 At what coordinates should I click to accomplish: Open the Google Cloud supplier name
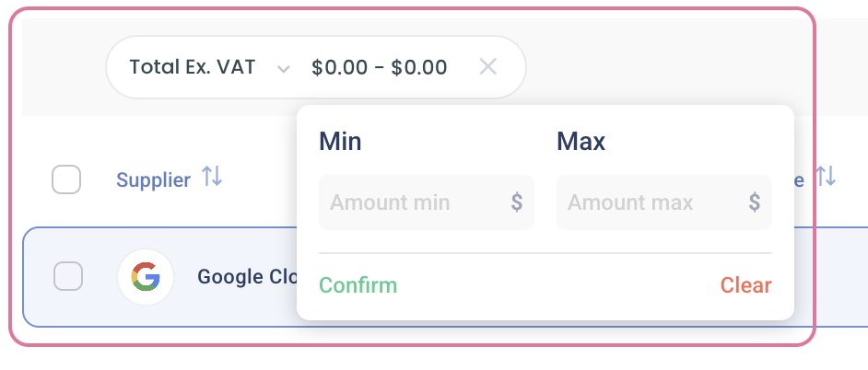[x=245, y=277]
